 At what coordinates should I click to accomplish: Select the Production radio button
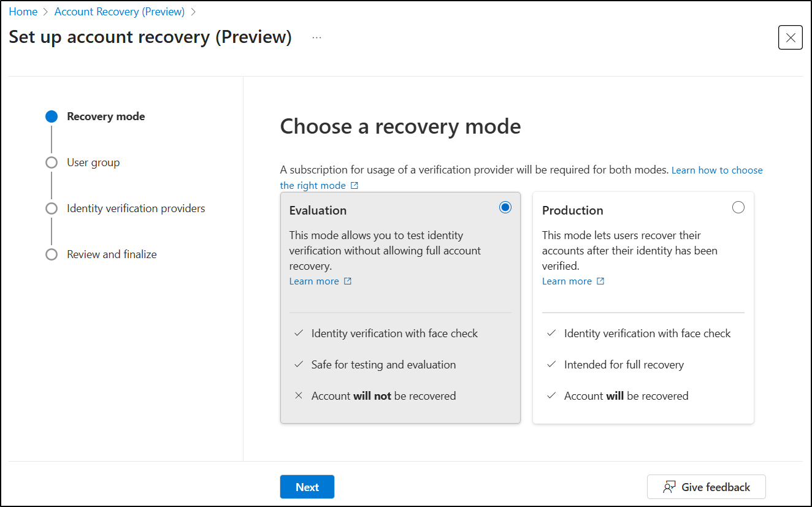[738, 207]
